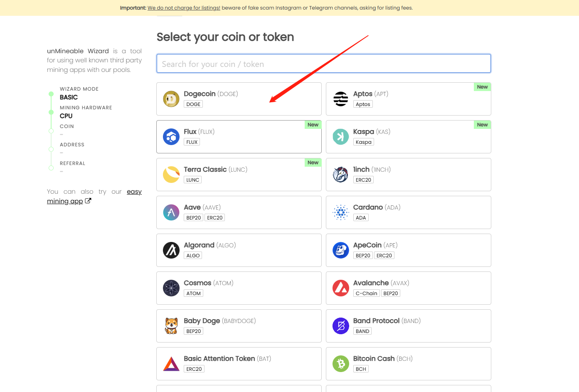Click Aave's BEP20 network tag
The image size is (579, 392).
click(194, 218)
